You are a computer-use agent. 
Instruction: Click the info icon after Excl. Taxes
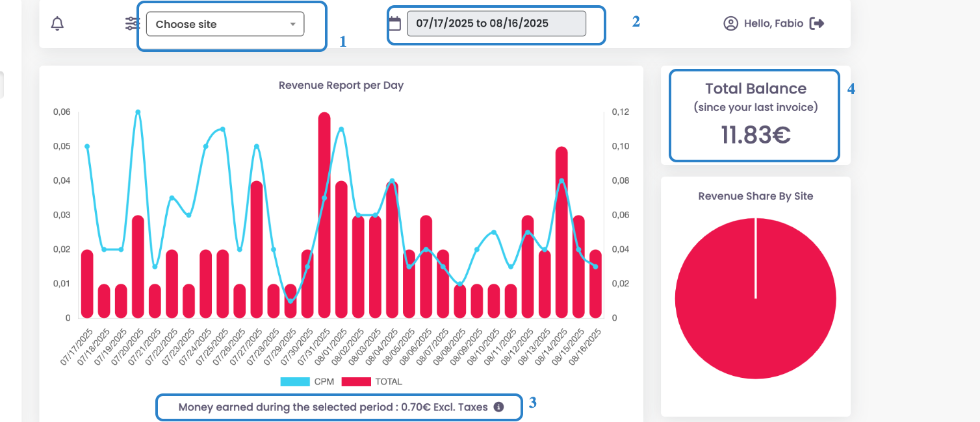tap(498, 407)
